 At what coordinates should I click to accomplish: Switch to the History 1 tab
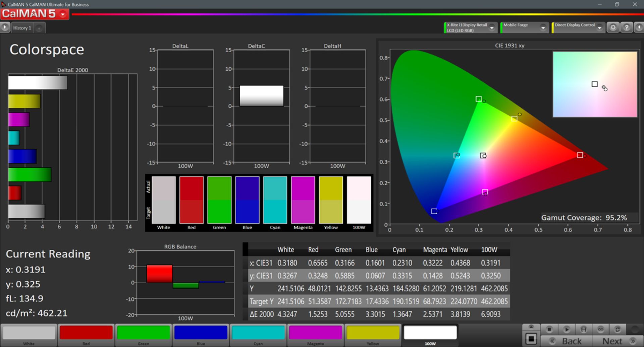tap(22, 28)
